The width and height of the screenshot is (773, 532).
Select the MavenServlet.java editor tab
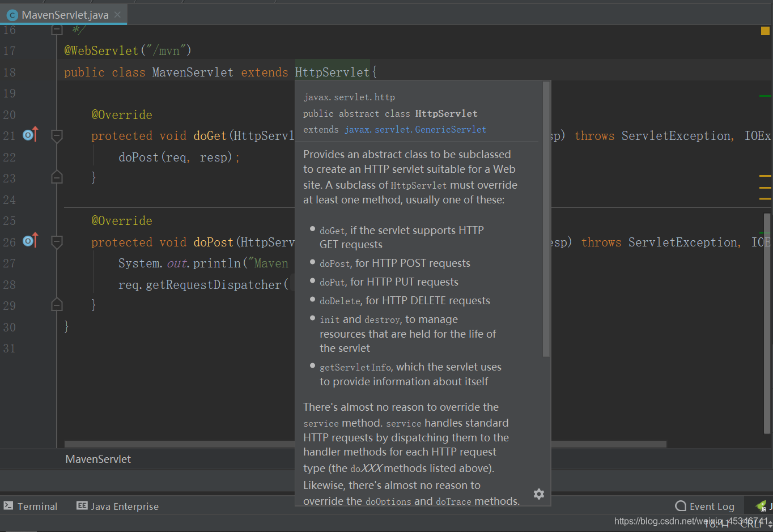[63, 15]
